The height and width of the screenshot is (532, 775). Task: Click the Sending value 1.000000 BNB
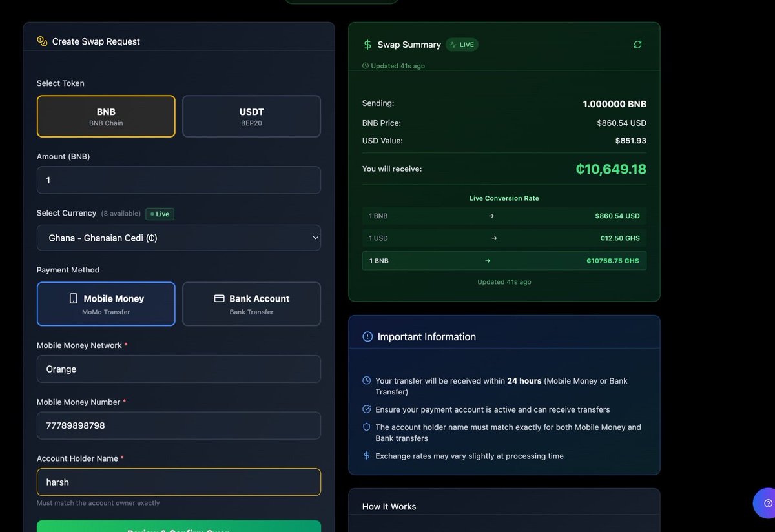(x=615, y=104)
